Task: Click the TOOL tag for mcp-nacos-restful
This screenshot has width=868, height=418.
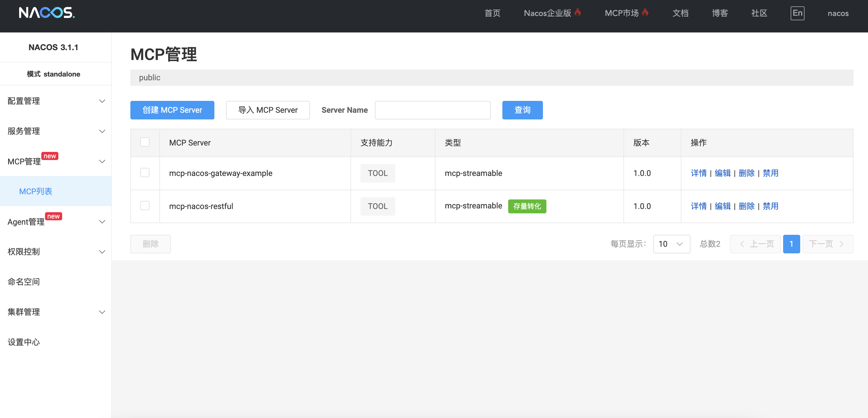Action: pos(378,206)
